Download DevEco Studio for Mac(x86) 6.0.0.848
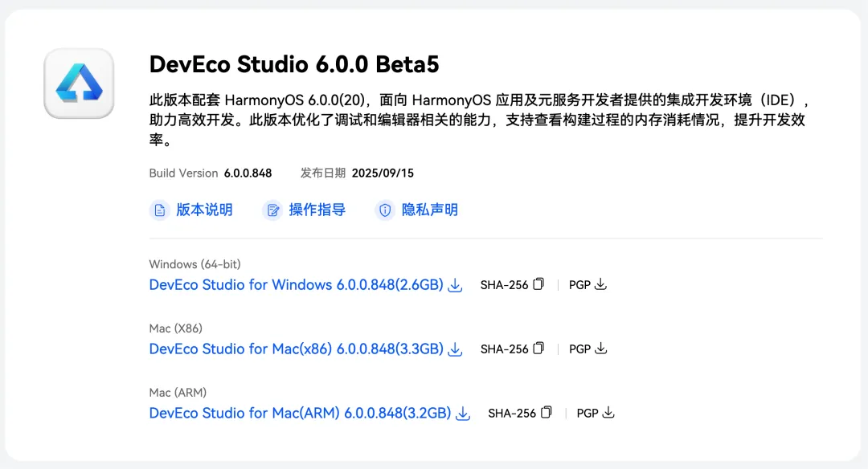This screenshot has width=868, height=469. (x=296, y=349)
